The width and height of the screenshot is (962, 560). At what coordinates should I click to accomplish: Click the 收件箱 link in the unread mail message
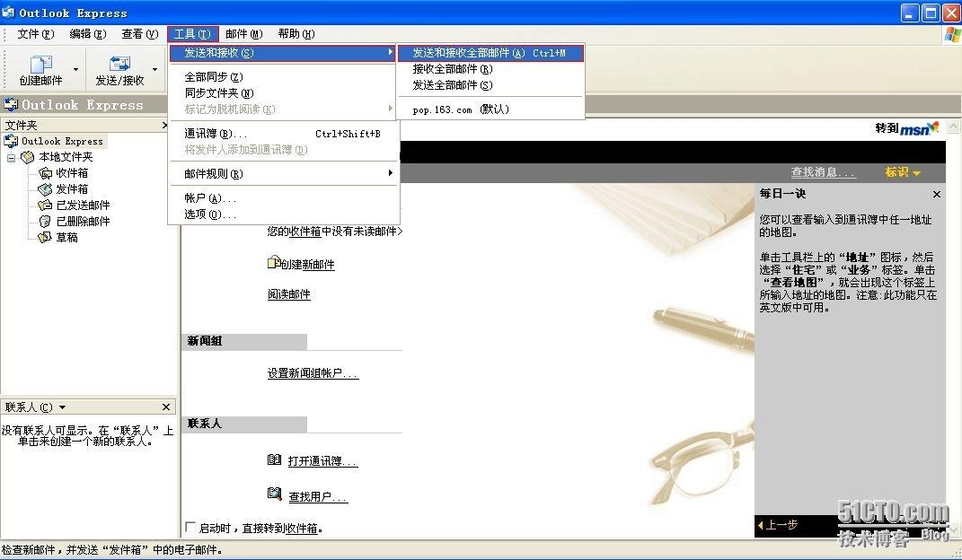[304, 232]
